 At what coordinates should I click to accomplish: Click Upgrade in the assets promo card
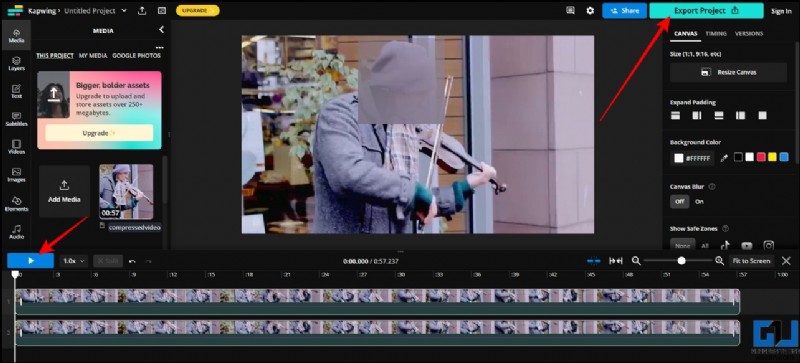(x=99, y=133)
